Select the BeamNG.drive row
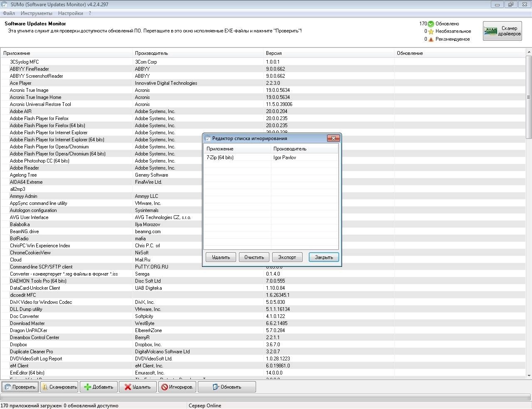The image size is (532, 409). pyautogui.click(x=101, y=232)
